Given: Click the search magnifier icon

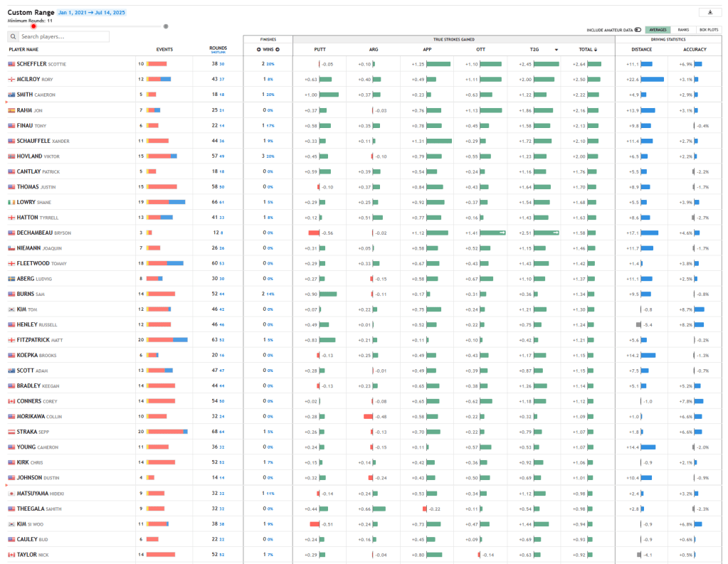Looking at the screenshot, I should [14, 36].
